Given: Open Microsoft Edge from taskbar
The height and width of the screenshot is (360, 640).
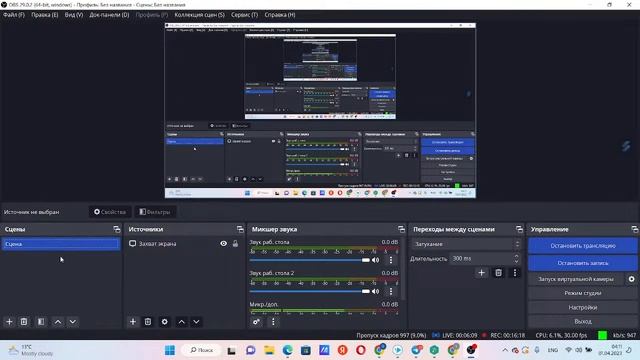Looking at the screenshot, I should click(x=288, y=350).
